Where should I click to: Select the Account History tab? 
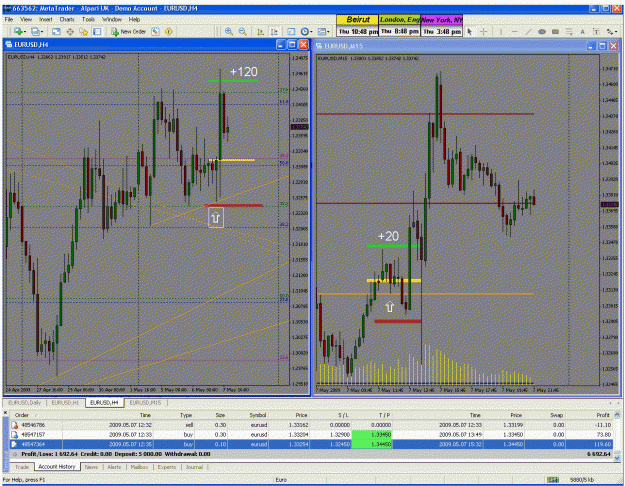[57, 466]
